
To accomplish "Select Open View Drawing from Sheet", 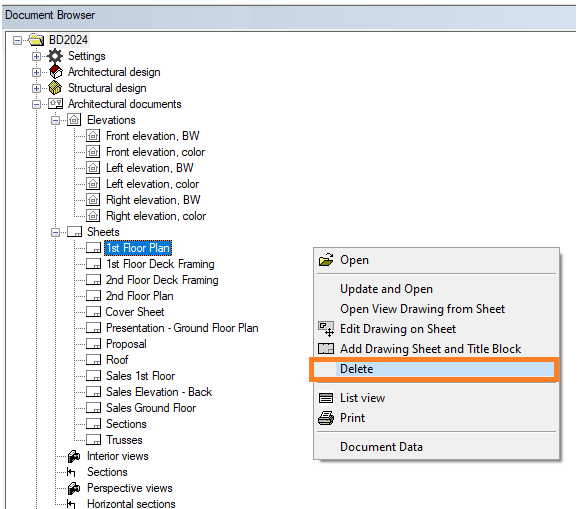I will click(422, 309).
